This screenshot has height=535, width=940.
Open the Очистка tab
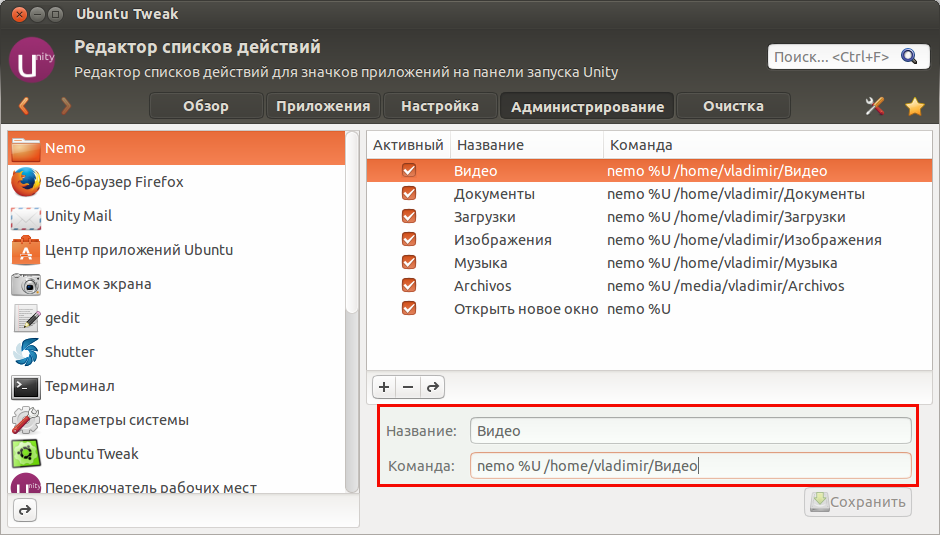[733, 106]
